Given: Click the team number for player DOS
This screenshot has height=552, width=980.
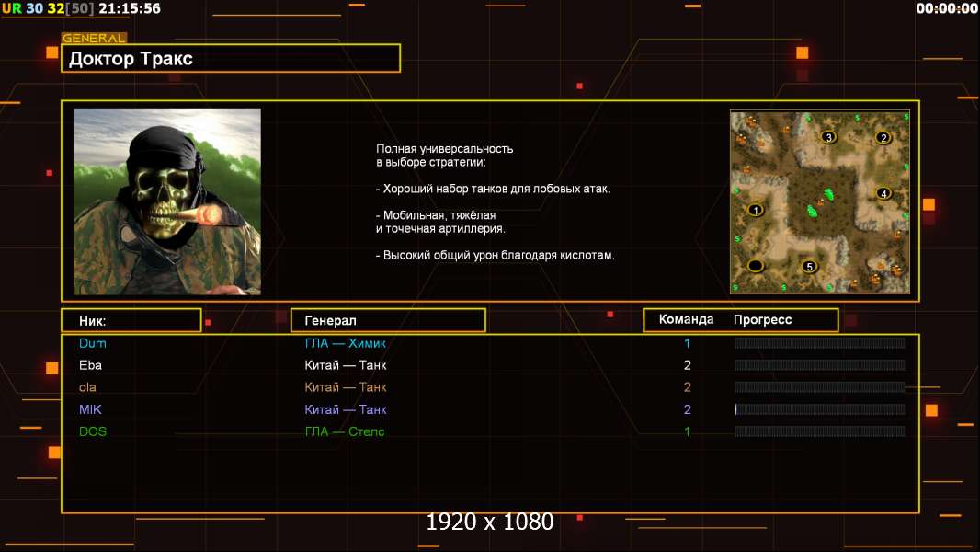Looking at the screenshot, I should click(x=687, y=431).
